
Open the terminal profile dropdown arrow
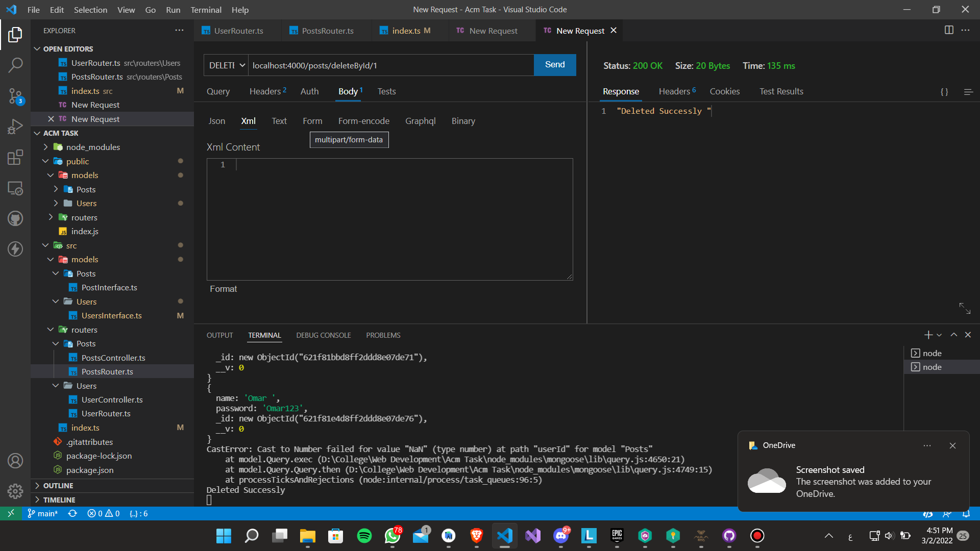[x=938, y=335]
